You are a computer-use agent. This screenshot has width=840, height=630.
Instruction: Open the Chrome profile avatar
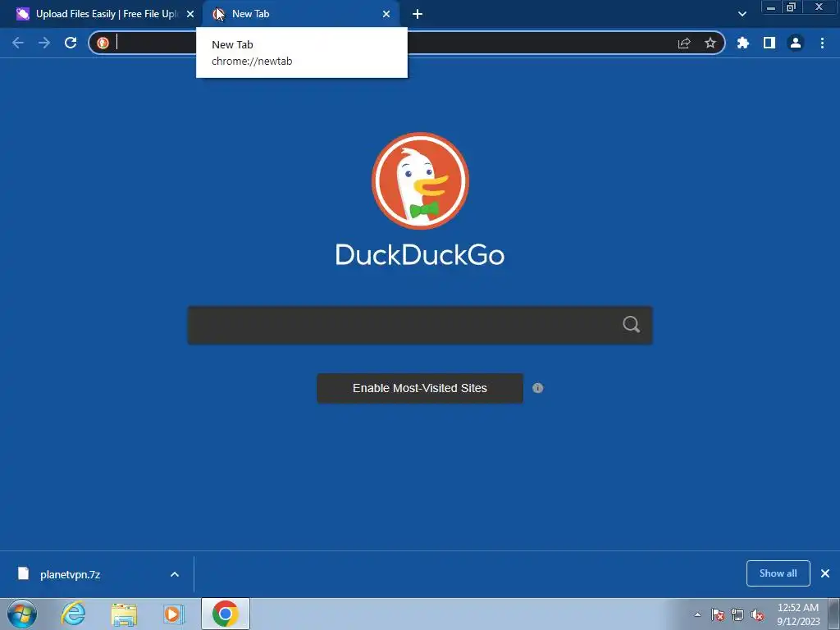[x=796, y=43]
